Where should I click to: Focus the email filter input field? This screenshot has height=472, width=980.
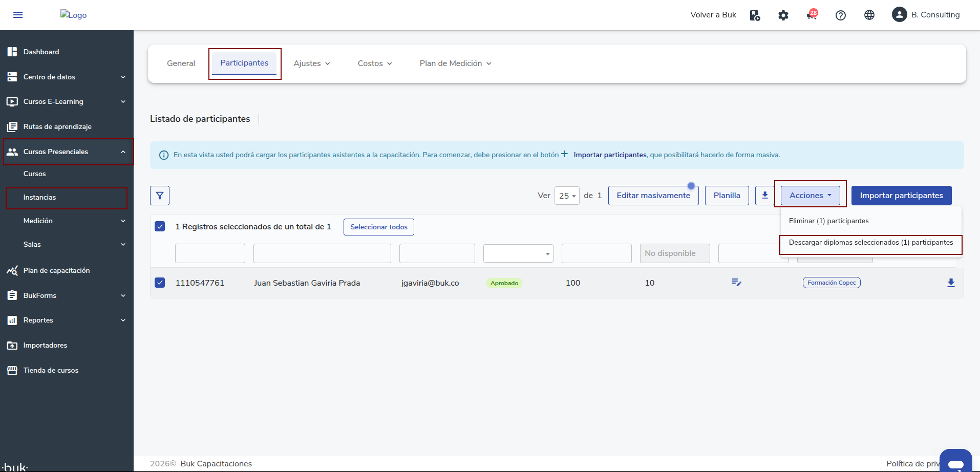(x=437, y=253)
